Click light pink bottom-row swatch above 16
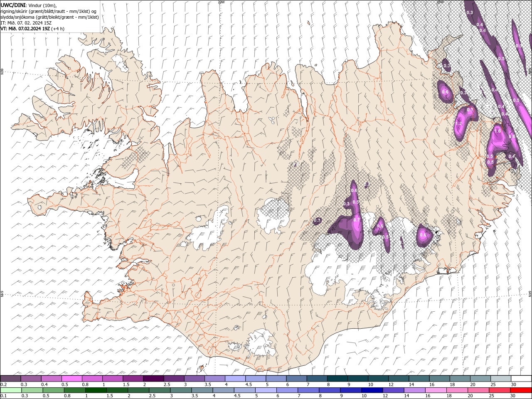Viewport: 532px width, 399px height. (436, 390)
